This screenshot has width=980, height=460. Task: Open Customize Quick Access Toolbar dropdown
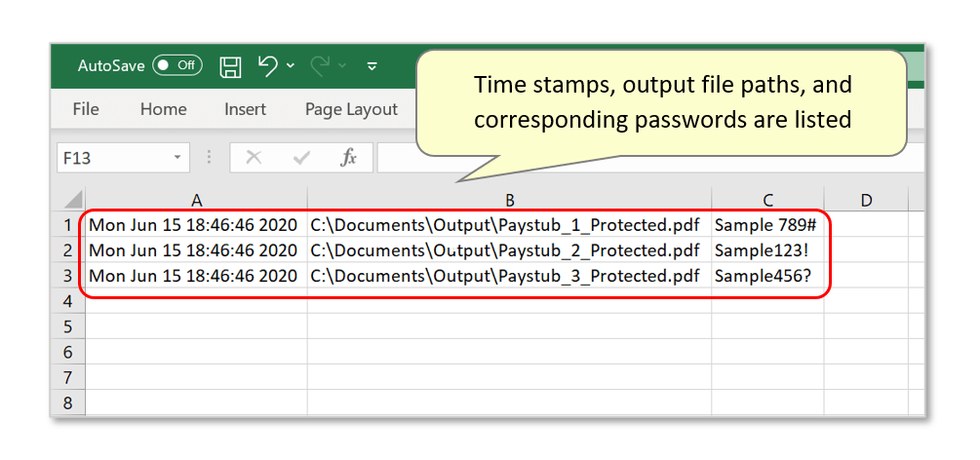(x=372, y=66)
